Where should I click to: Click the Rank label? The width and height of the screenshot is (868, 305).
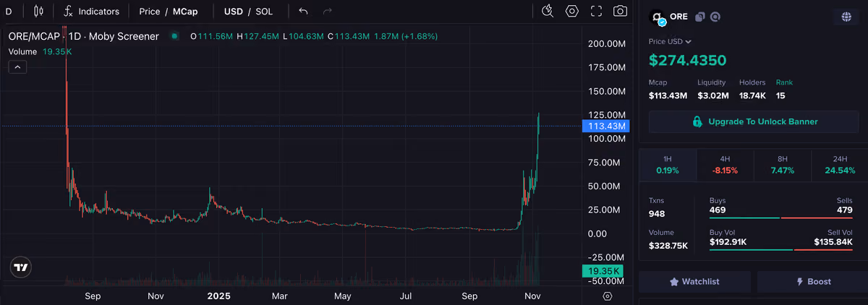pyautogui.click(x=784, y=82)
